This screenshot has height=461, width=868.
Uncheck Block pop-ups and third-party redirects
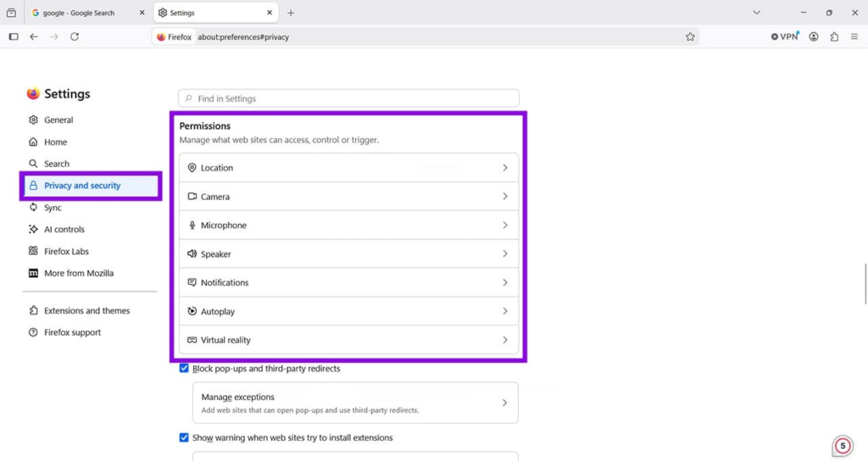pos(184,369)
